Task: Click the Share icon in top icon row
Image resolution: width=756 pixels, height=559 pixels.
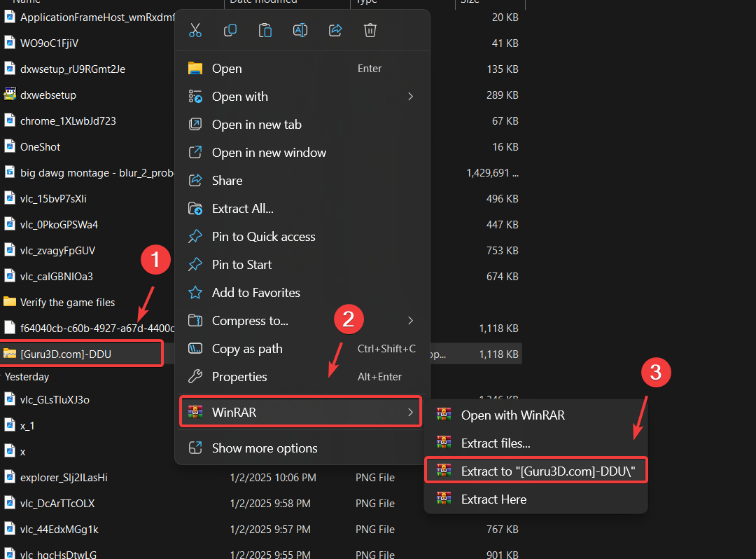Action: tap(335, 30)
